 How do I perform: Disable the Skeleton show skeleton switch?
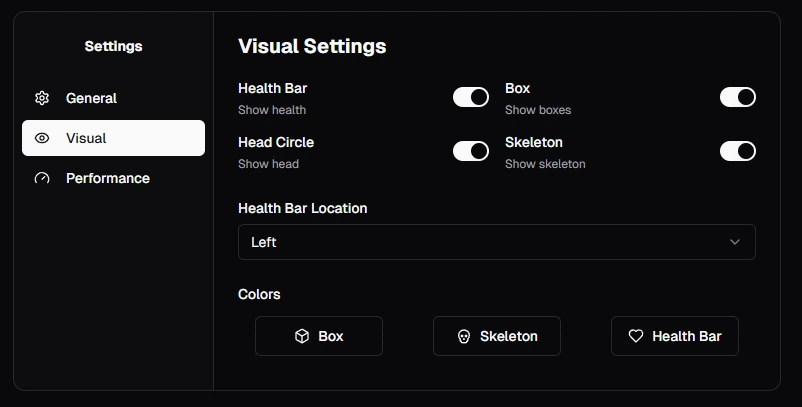(738, 151)
